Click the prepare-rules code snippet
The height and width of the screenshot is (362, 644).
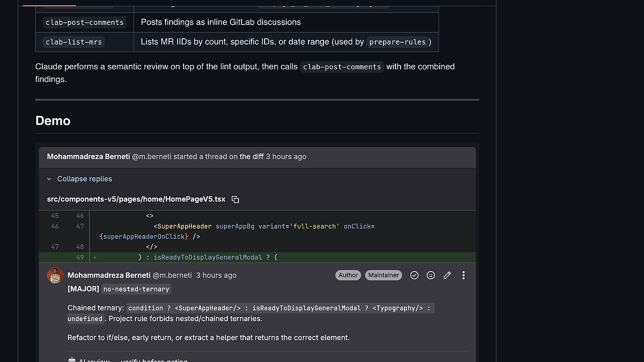pos(397,42)
